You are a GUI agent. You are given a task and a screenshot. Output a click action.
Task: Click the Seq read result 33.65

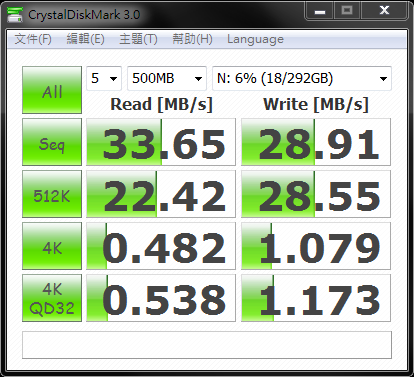(x=161, y=142)
